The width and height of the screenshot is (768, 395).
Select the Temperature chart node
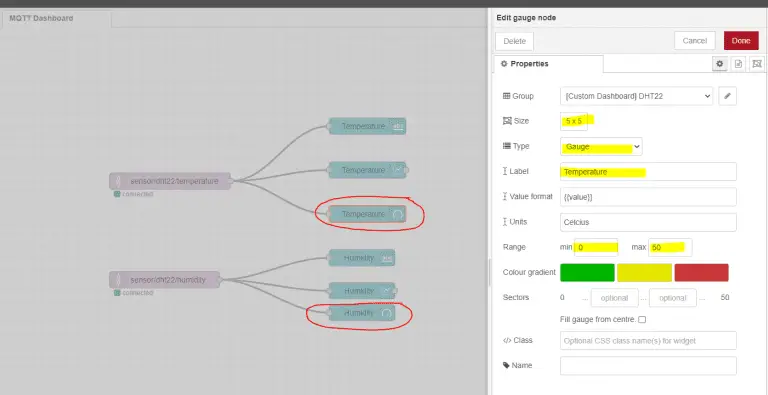click(x=368, y=170)
